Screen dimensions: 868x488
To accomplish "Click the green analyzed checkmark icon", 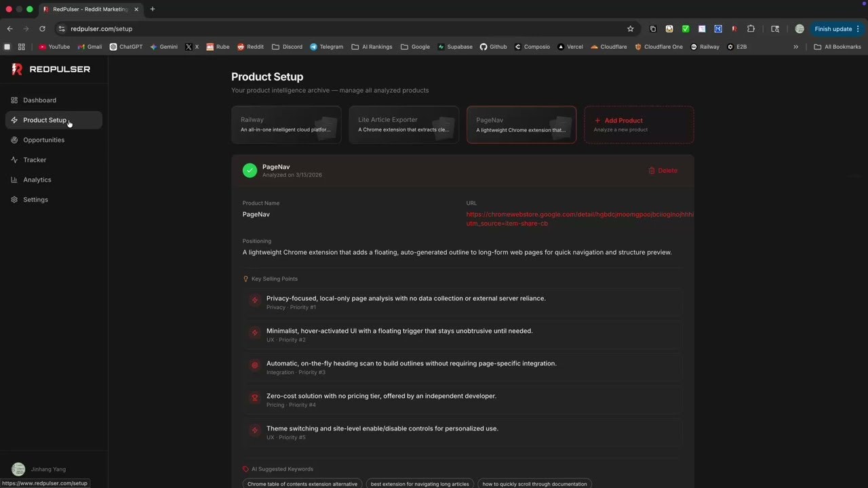I will (x=250, y=171).
